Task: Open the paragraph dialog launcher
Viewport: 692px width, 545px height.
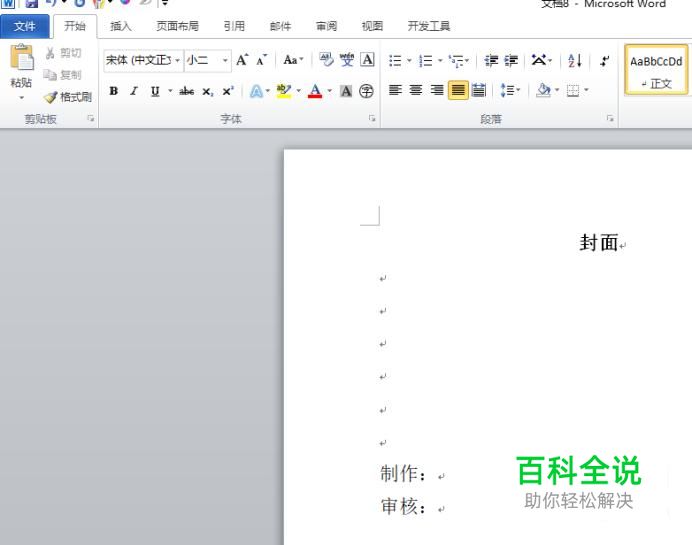Action: 610,118
